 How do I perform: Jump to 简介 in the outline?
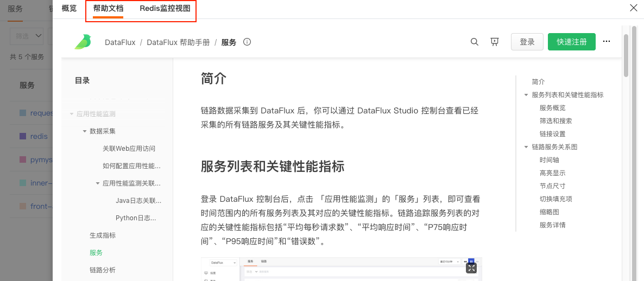click(538, 81)
